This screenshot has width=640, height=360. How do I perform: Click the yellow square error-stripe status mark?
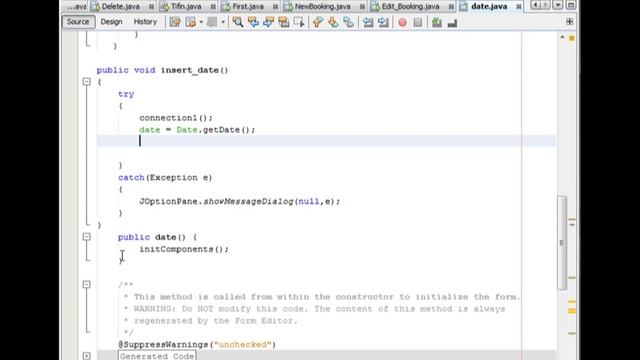572,38
